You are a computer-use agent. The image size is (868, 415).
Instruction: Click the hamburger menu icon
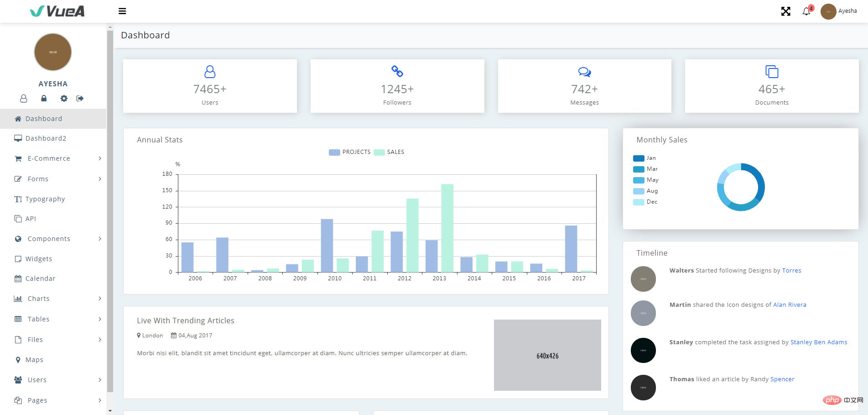[x=122, y=11]
